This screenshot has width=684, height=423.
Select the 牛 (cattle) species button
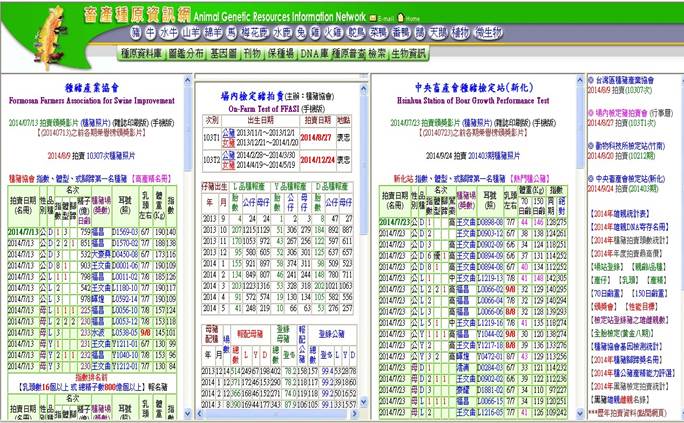150,33
